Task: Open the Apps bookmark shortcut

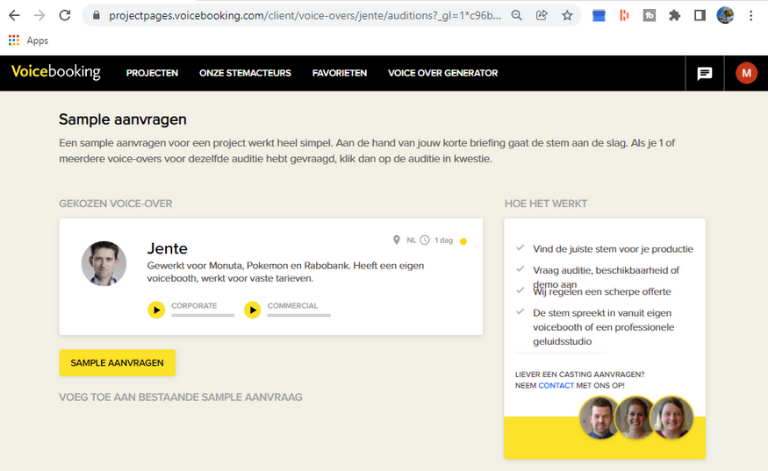Action: tap(28, 41)
